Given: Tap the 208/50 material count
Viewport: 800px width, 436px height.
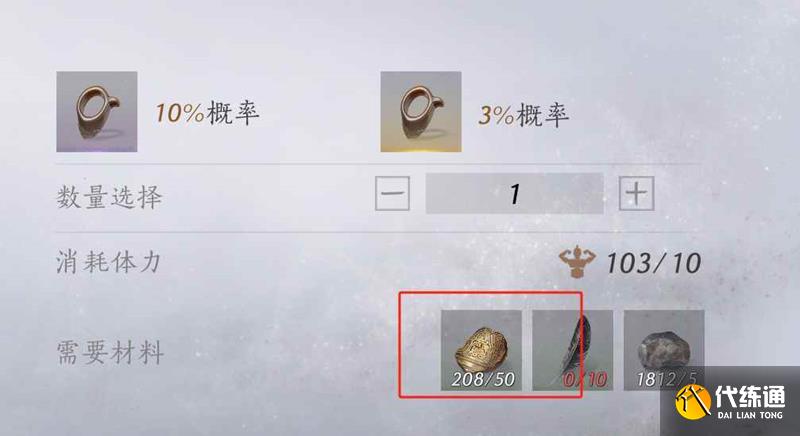Looking at the screenshot, I should pyautogui.click(x=483, y=379).
